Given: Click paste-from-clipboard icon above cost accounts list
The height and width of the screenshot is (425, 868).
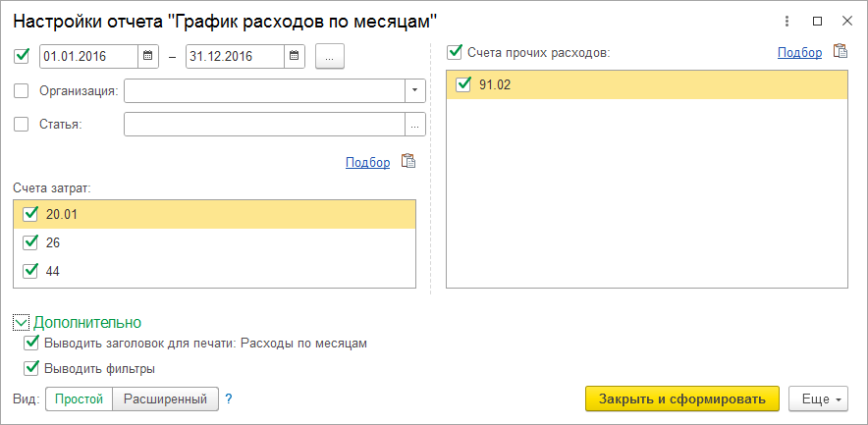Looking at the screenshot, I should tap(409, 162).
